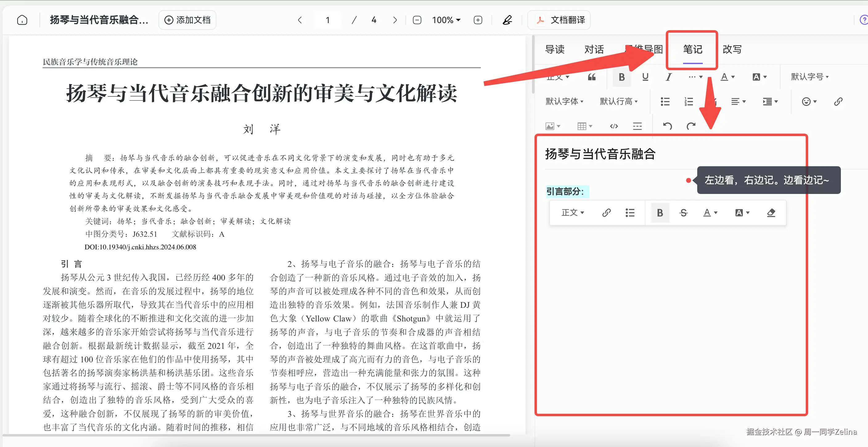Viewport: 868px width, 447px height.
Task: Apply underline formatting to note text
Action: tap(645, 77)
